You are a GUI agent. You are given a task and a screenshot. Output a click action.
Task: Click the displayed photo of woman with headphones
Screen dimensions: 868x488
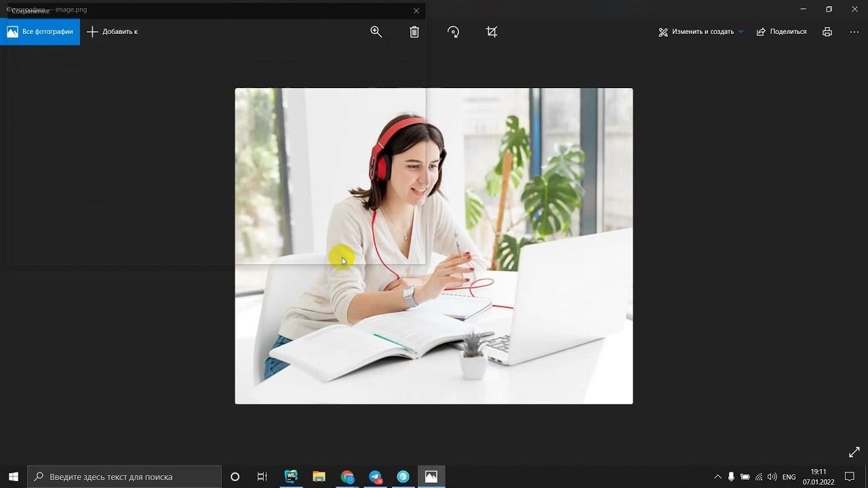(x=434, y=246)
